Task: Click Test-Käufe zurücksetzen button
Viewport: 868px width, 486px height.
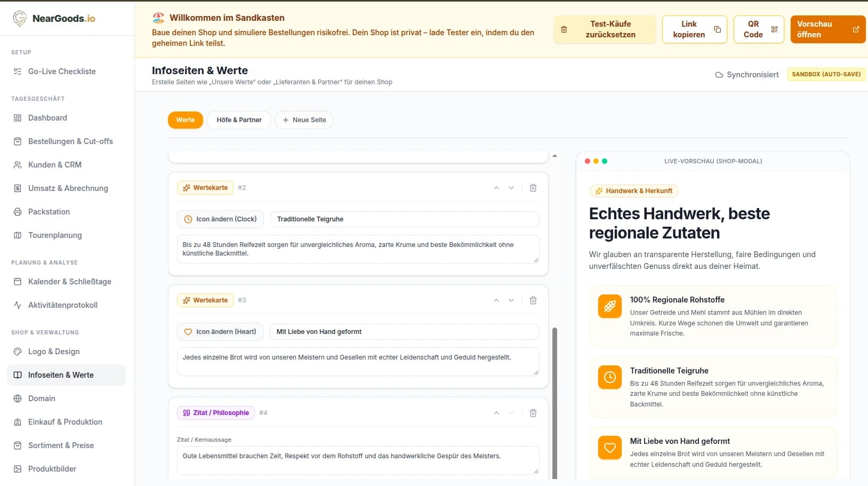Action: pyautogui.click(x=605, y=29)
